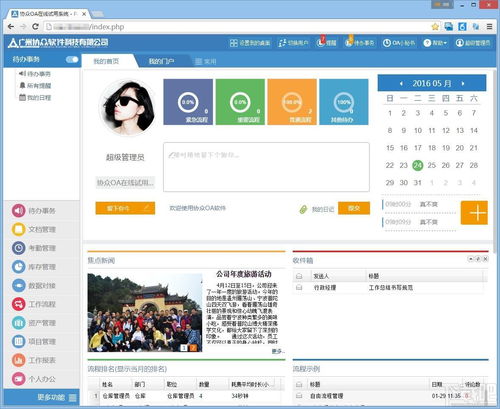Open 库存管理 pie chart icon
This screenshot has height=409, width=500.
(x=19, y=267)
